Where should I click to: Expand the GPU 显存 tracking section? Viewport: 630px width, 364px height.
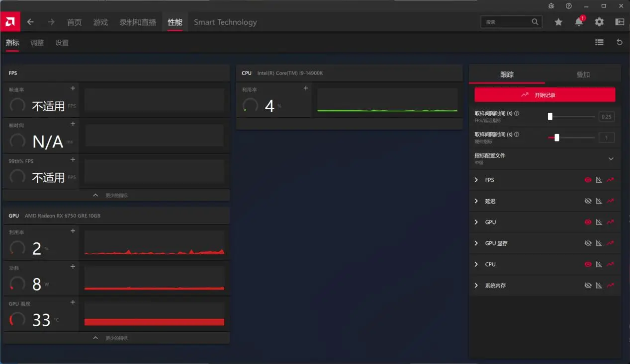tap(476, 243)
